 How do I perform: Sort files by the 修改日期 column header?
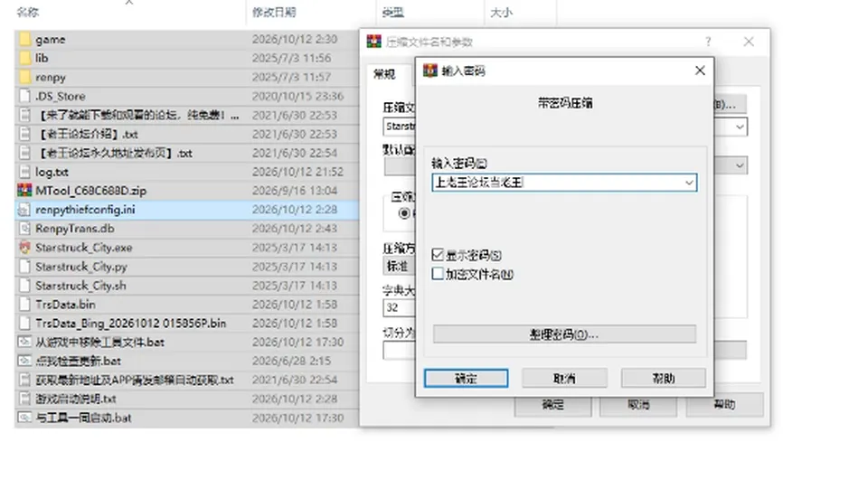274,12
